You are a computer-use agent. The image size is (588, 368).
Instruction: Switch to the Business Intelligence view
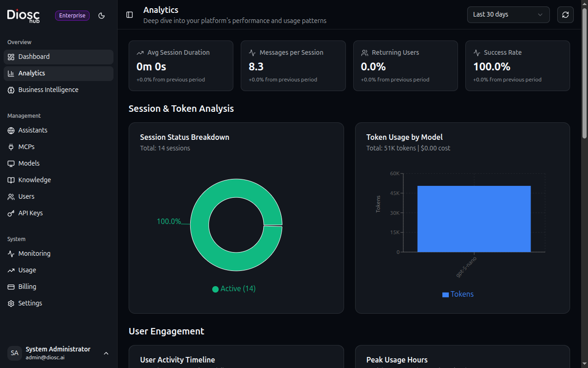click(48, 90)
